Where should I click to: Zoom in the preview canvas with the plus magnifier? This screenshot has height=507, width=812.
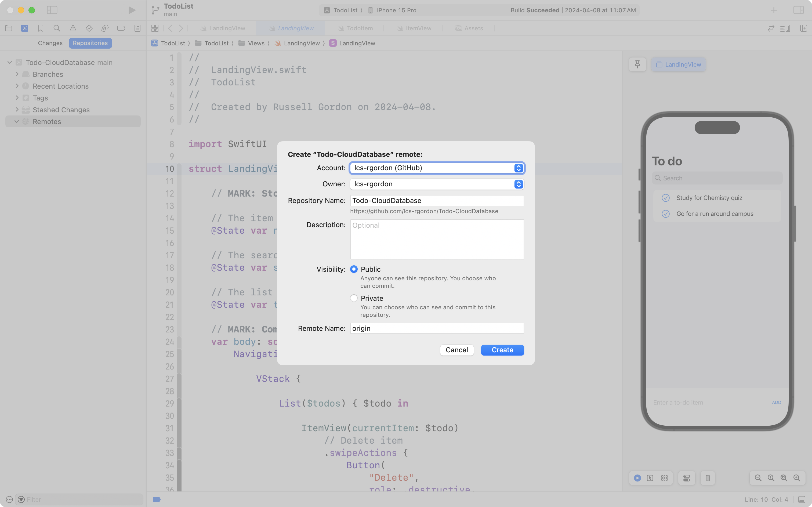click(797, 478)
